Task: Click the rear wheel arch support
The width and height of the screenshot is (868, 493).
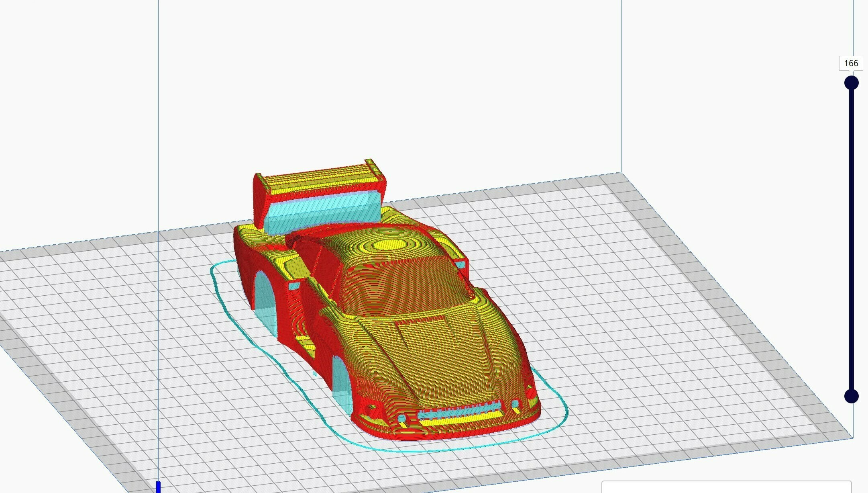Action: pyautogui.click(x=265, y=301)
